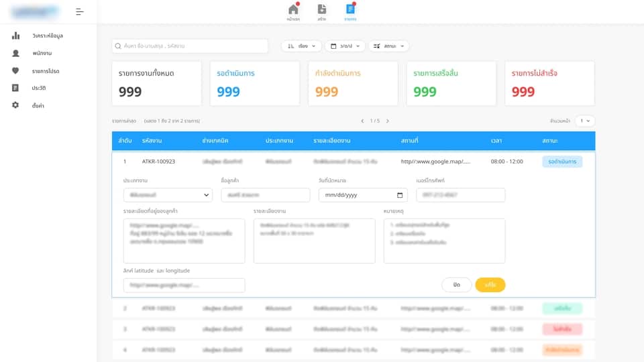Click the รายละเอียดที่อยู่ของลูกค้า text area
The height and width of the screenshot is (362, 644).
[x=184, y=241]
